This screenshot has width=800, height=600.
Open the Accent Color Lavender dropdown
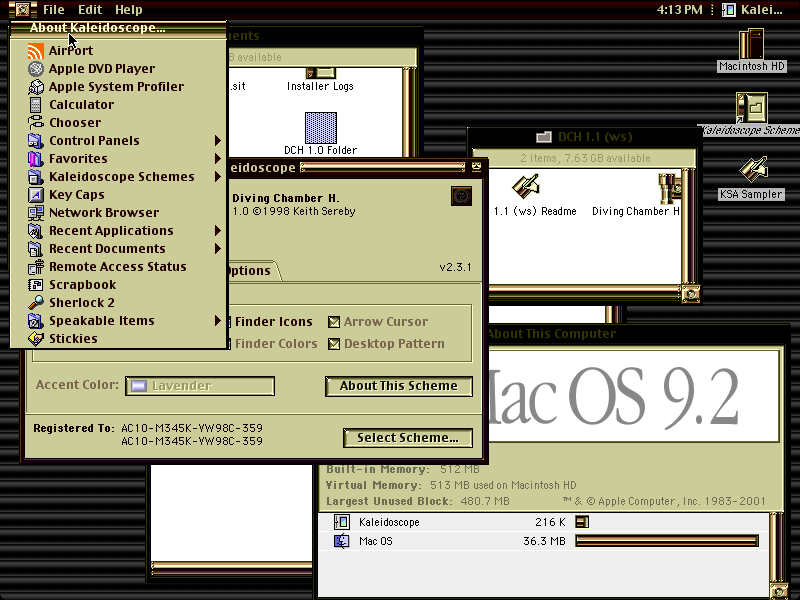coord(200,386)
